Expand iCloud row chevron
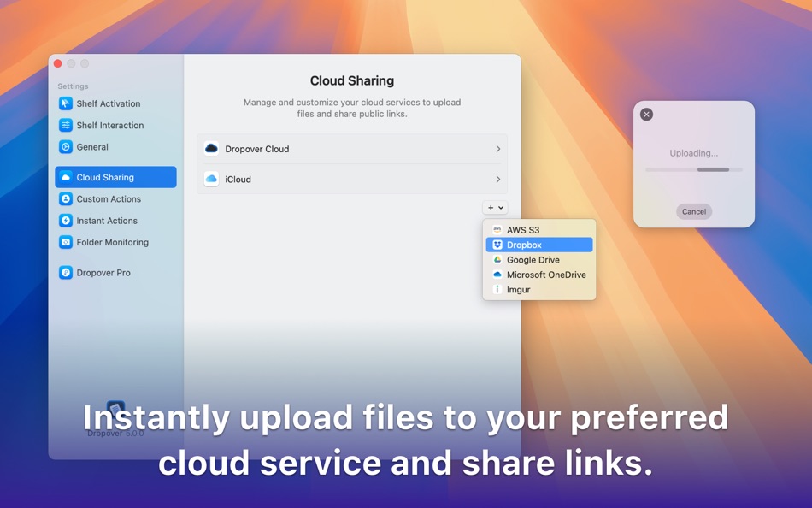This screenshot has height=508, width=812. [x=498, y=180]
